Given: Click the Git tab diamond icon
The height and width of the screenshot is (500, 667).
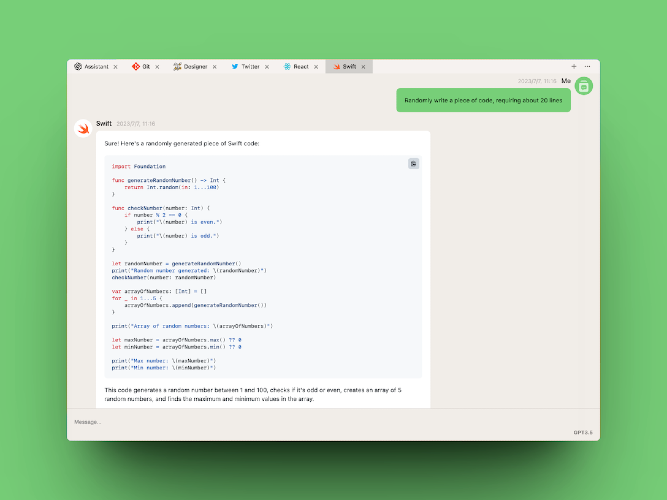Looking at the screenshot, I should (136, 67).
